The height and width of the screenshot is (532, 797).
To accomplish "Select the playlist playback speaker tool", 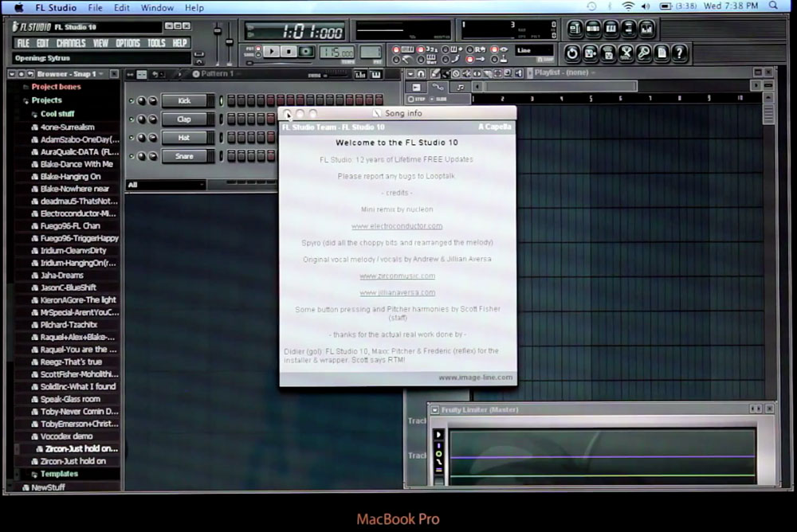I will point(519,73).
